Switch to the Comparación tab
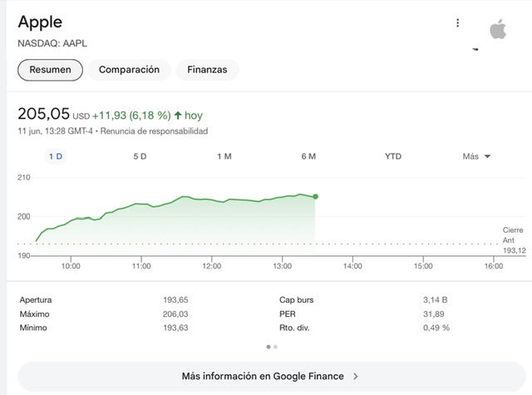The width and height of the screenshot is (532, 395). tap(129, 70)
